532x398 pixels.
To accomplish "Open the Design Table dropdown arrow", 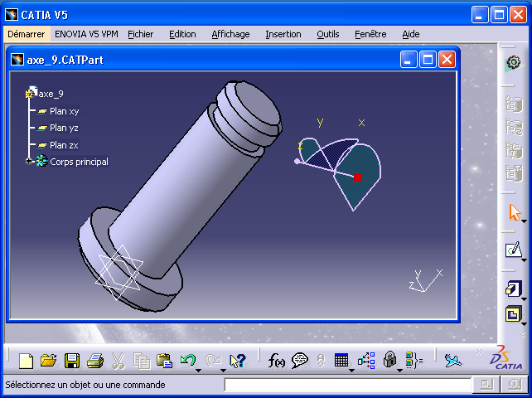I will (351, 370).
